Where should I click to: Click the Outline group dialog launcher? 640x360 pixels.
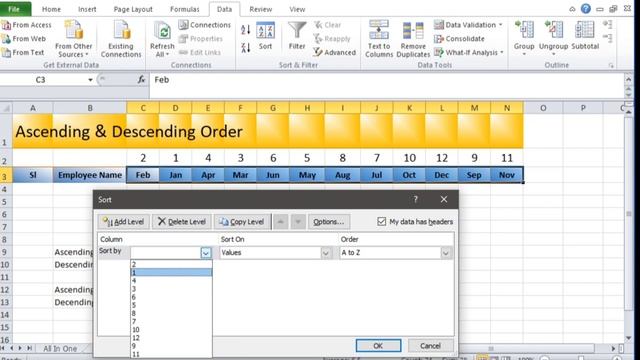coord(611,65)
